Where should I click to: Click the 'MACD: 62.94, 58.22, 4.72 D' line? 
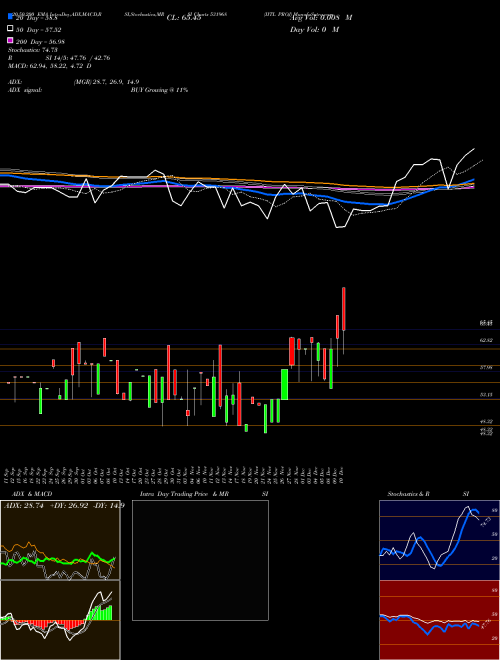click(50, 66)
